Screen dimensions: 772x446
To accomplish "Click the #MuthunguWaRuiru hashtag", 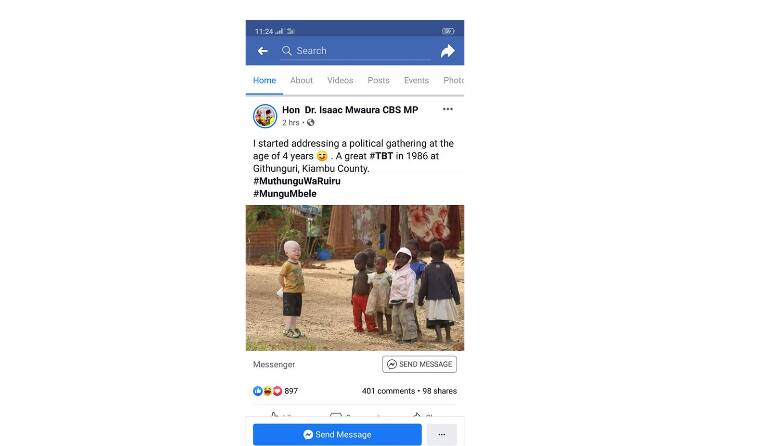I will pos(297,181).
